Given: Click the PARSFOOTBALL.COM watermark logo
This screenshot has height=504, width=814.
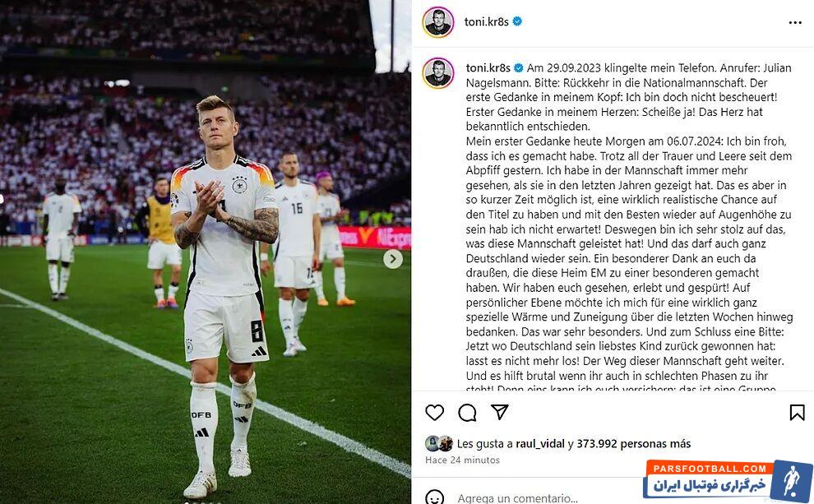Looking at the screenshot, I should [x=728, y=480].
